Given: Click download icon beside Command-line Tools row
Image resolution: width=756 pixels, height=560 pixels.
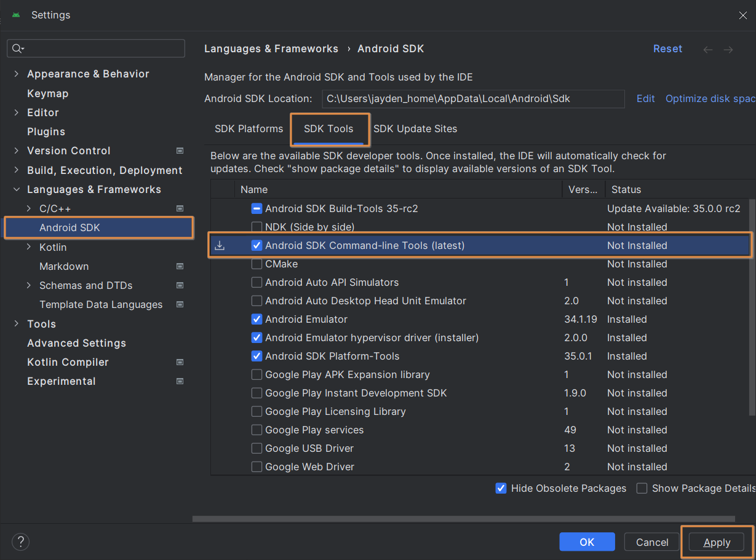Looking at the screenshot, I should coord(220,246).
